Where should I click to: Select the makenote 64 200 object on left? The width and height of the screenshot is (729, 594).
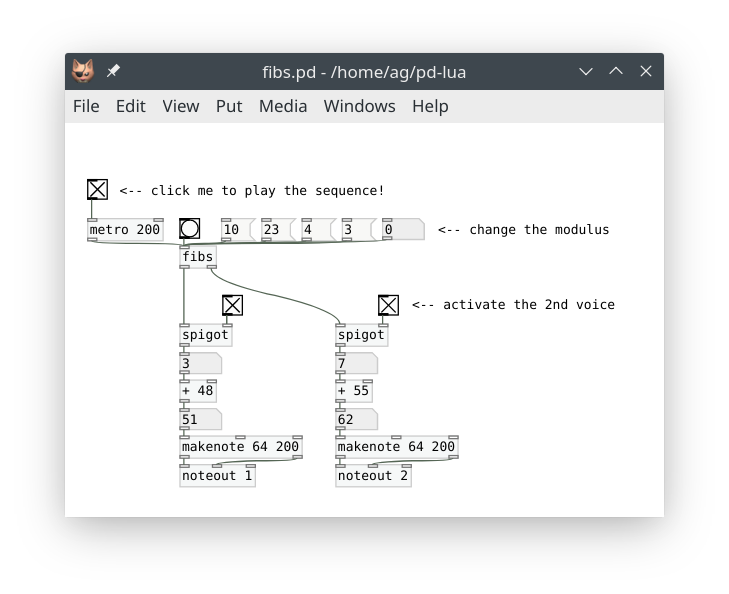(x=240, y=447)
